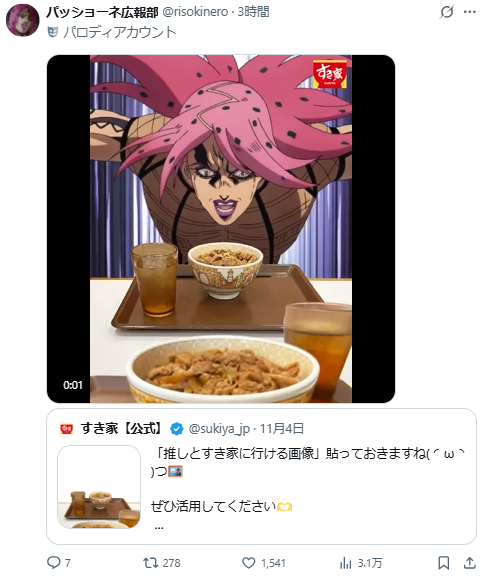Open the @risokinero handle link
Screen dimensions: 484x576
coord(195,12)
